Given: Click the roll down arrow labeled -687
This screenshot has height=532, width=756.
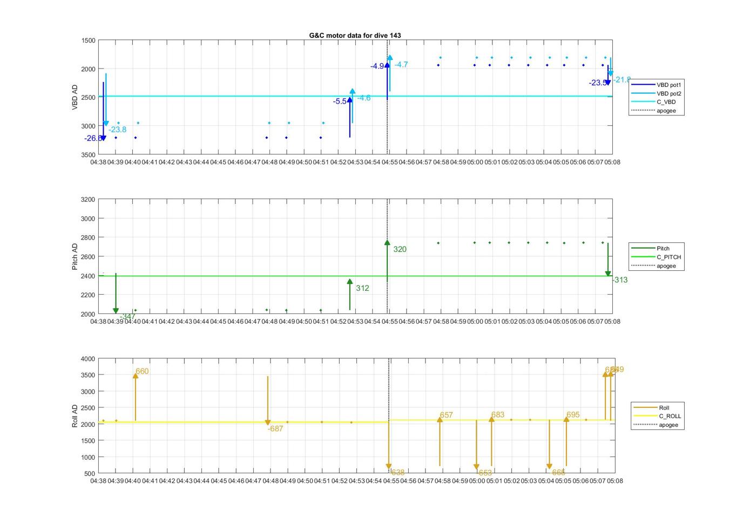Looking at the screenshot, I should (268, 401).
